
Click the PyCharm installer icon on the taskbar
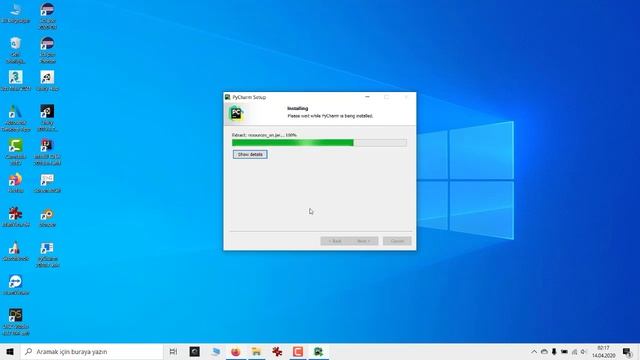point(319,351)
